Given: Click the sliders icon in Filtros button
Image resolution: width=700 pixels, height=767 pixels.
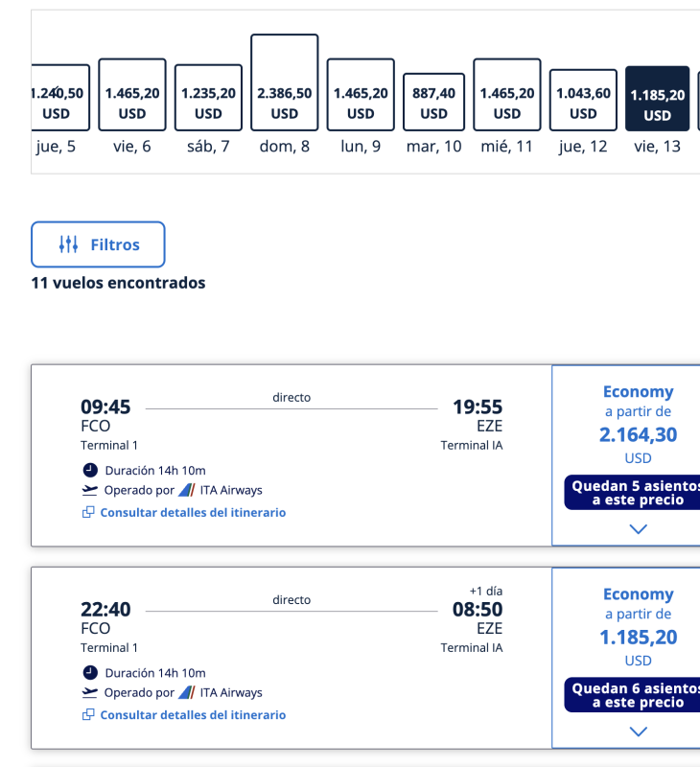Looking at the screenshot, I should pos(68,244).
